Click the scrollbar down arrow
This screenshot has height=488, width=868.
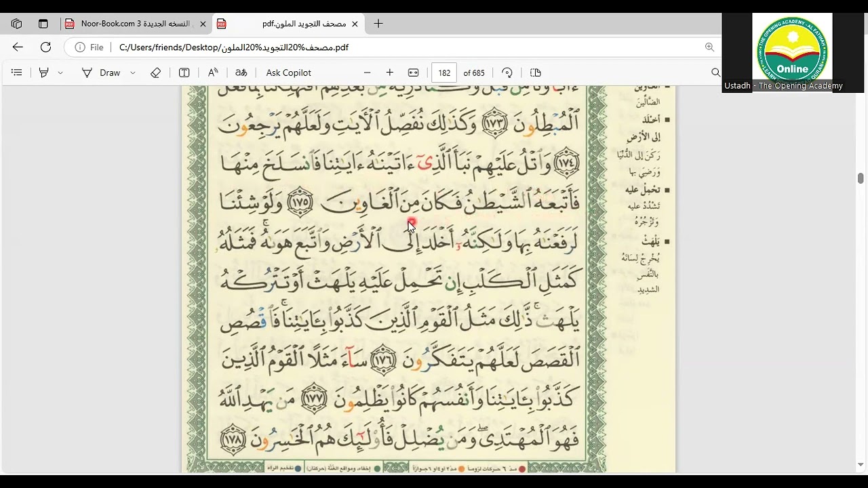[x=861, y=465]
